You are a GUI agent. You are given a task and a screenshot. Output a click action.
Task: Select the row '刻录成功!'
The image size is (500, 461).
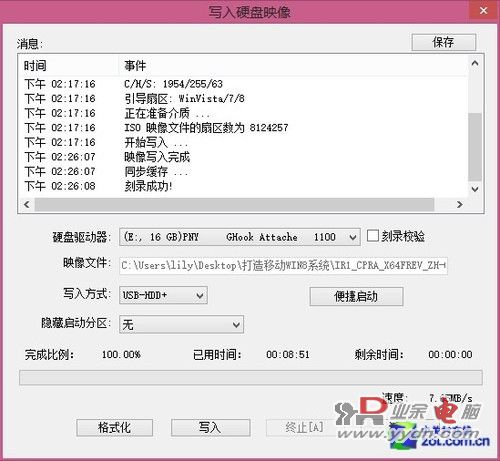243,186
